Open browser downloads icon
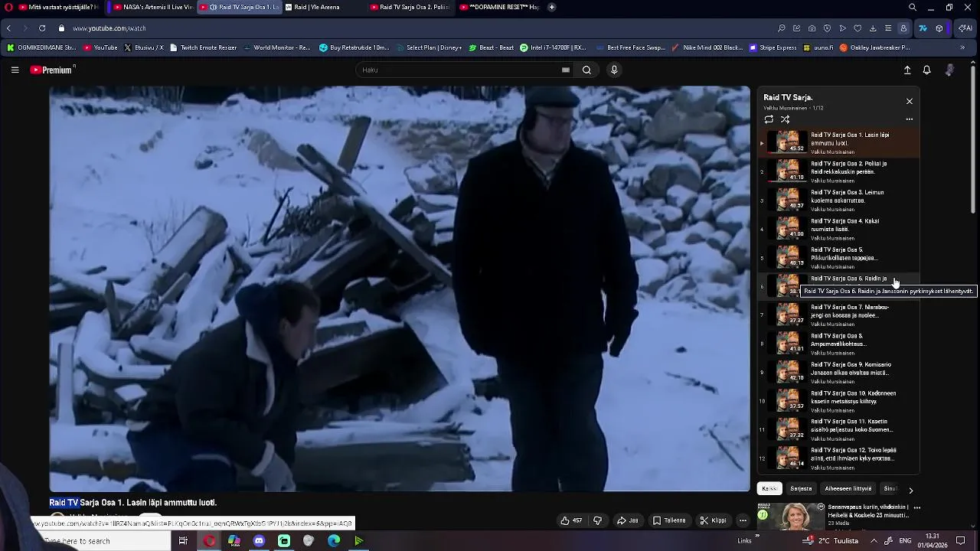The width and height of the screenshot is (980, 551). [x=873, y=28]
